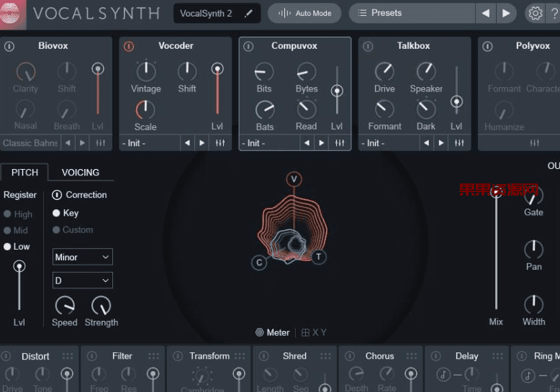Screen dimensions: 560x392
Task: Click the Vocoder Scale knob
Action: tap(145, 109)
